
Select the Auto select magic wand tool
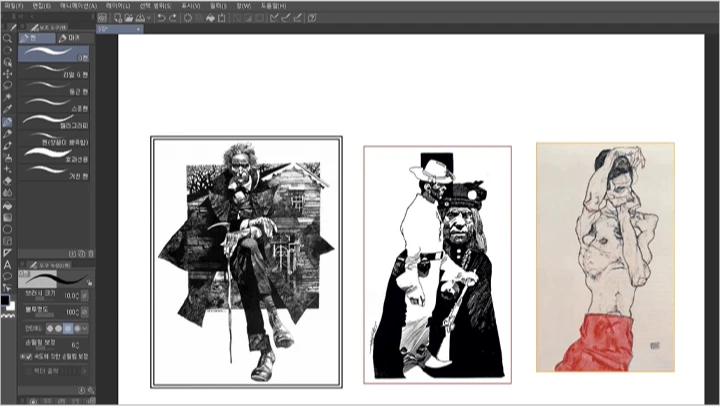7,97
